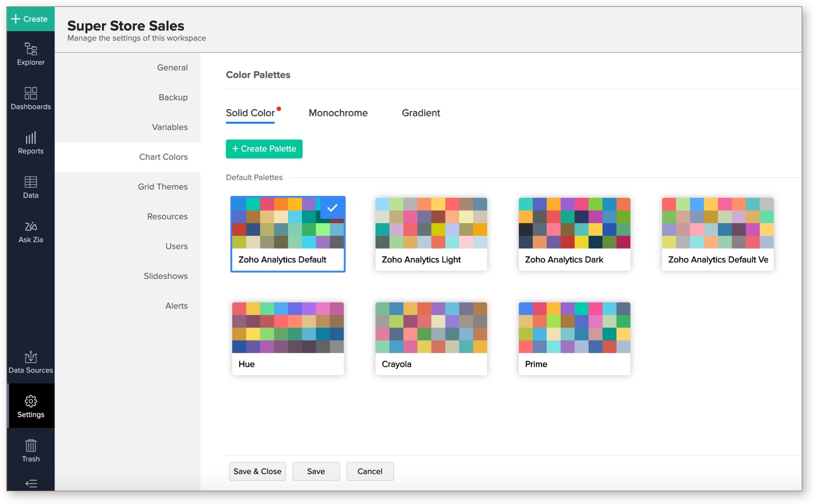This screenshot has height=504, width=815.
Task: Select the Hue palette swatches
Action: [x=288, y=327]
